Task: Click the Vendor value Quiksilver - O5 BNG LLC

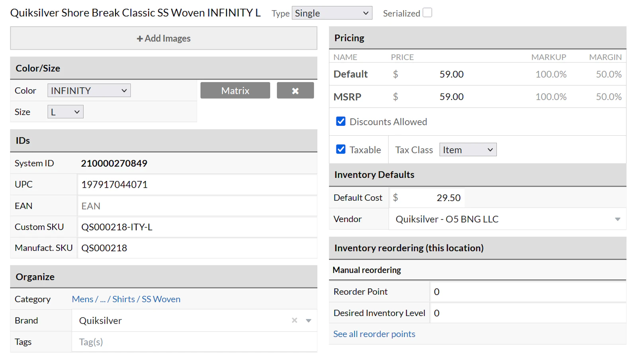Action: pyautogui.click(x=447, y=219)
